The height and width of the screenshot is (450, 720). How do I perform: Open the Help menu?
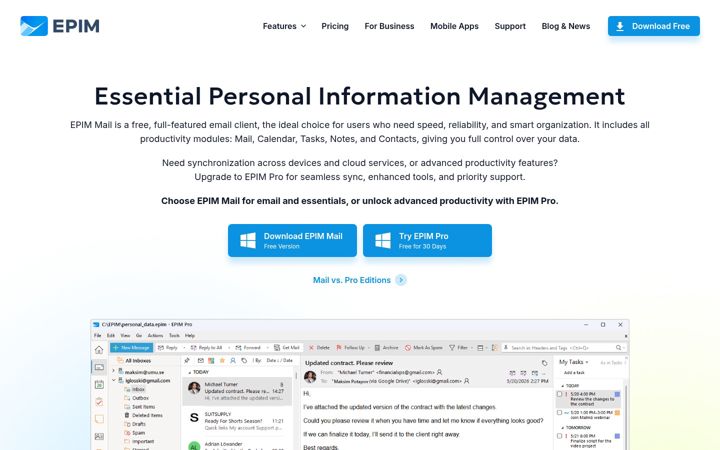click(190, 336)
